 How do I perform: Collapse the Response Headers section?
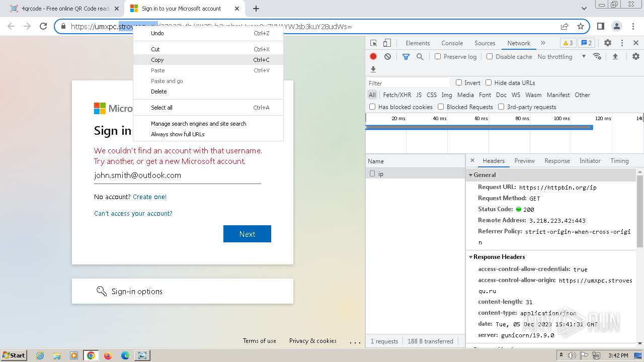click(x=471, y=257)
